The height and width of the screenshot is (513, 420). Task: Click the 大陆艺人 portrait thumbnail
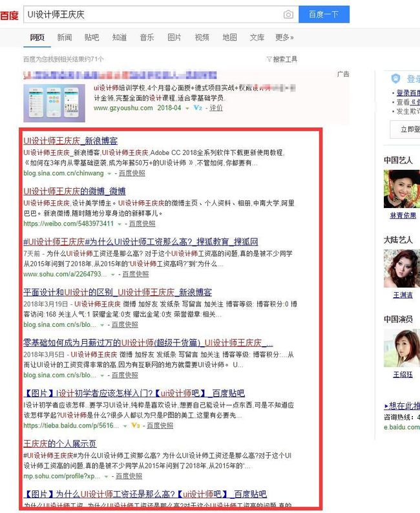[x=402, y=268]
